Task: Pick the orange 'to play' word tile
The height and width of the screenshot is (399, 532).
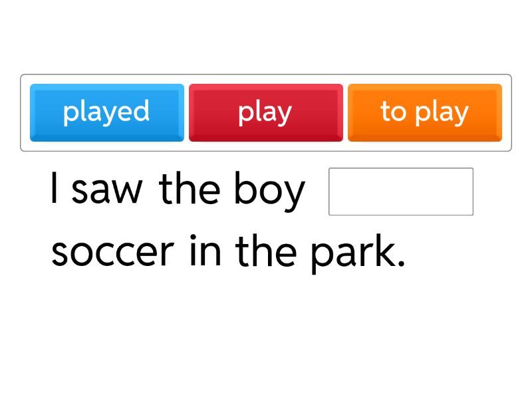Action: coord(424,112)
